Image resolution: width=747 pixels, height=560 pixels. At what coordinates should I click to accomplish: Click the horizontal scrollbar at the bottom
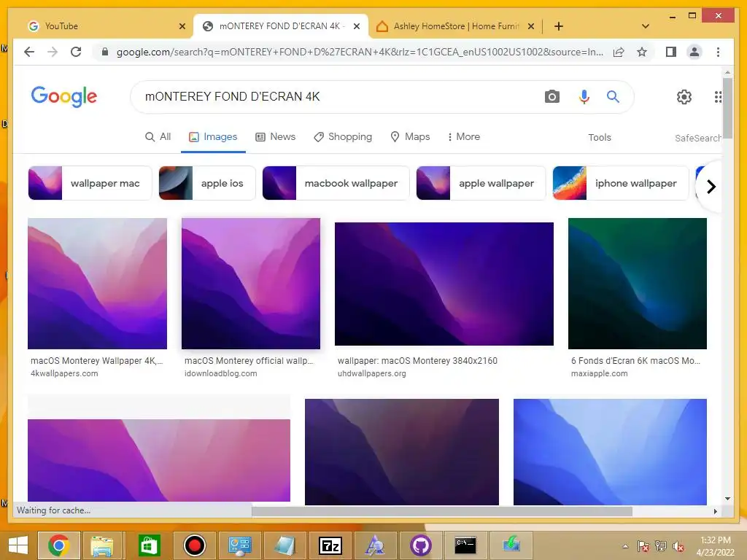(441, 511)
